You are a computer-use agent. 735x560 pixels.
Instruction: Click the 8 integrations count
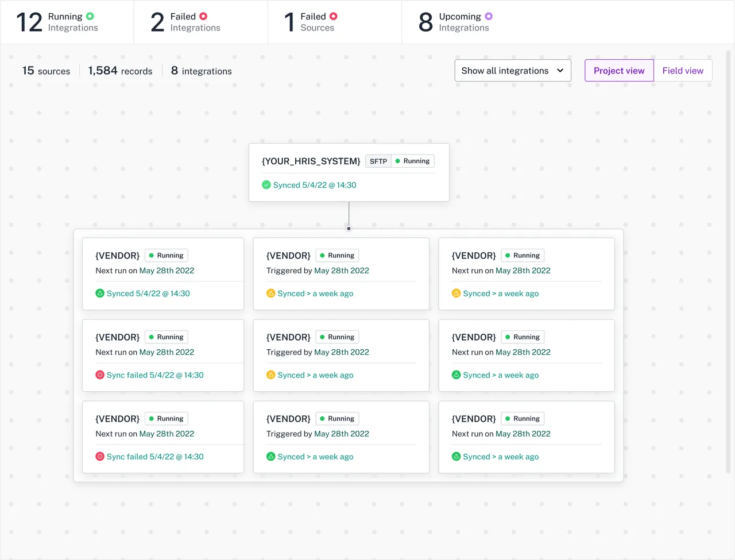(201, 71)
